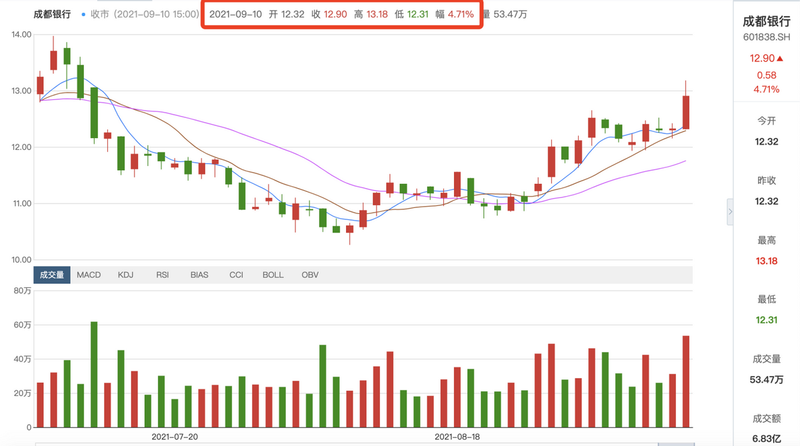Screen dimensions: 800x446
Task: Click the last red volume bar
Action: [x=686, y=382]
